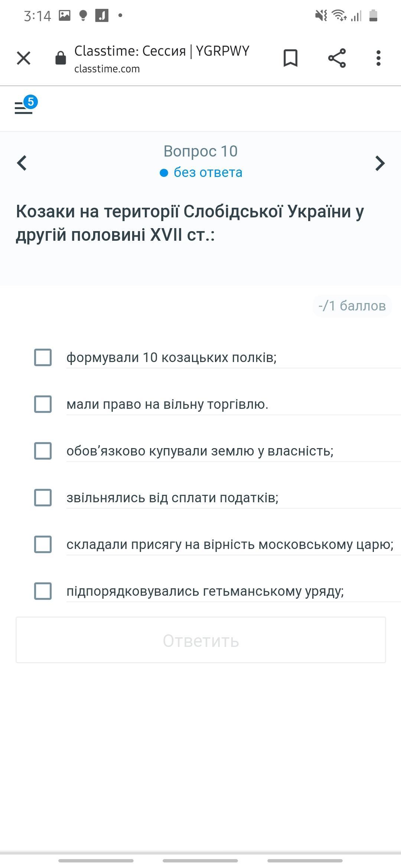Tap the site security lock icon
This screenshot has height=868, width=401.
point(61,58)
